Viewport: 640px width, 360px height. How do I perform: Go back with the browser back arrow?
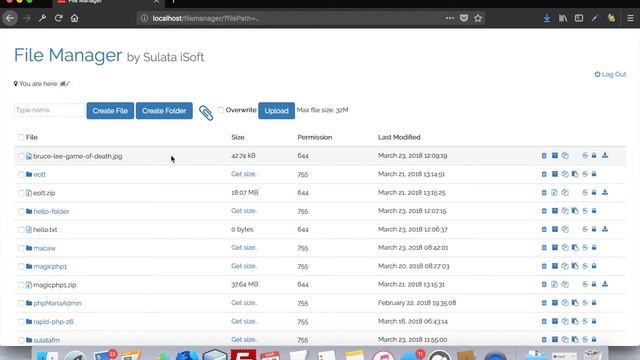10,18
